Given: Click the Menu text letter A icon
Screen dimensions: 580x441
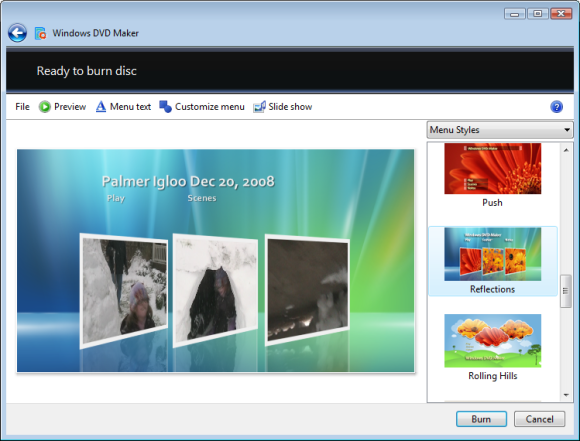Looking at the screenshot, I should tap(101, 107).
